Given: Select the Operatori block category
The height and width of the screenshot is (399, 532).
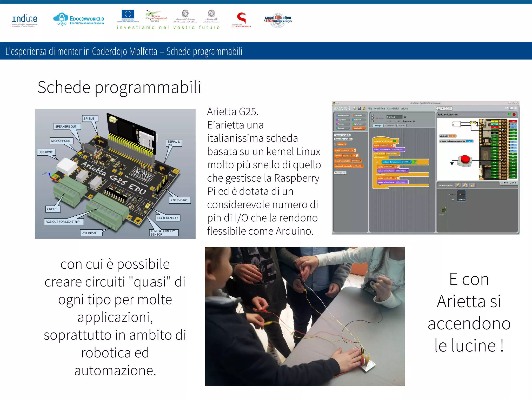Looking at the screenshot, I should pos(359,124).
